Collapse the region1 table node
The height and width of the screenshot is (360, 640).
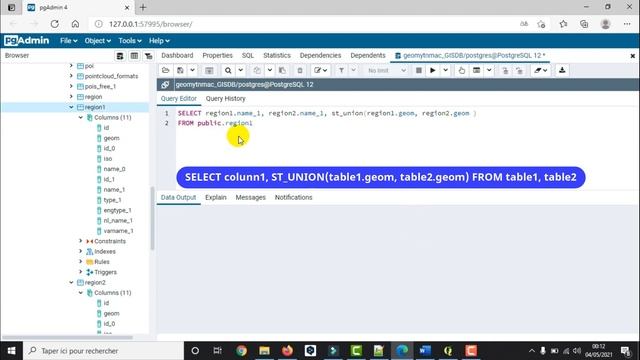pos(71,107)
